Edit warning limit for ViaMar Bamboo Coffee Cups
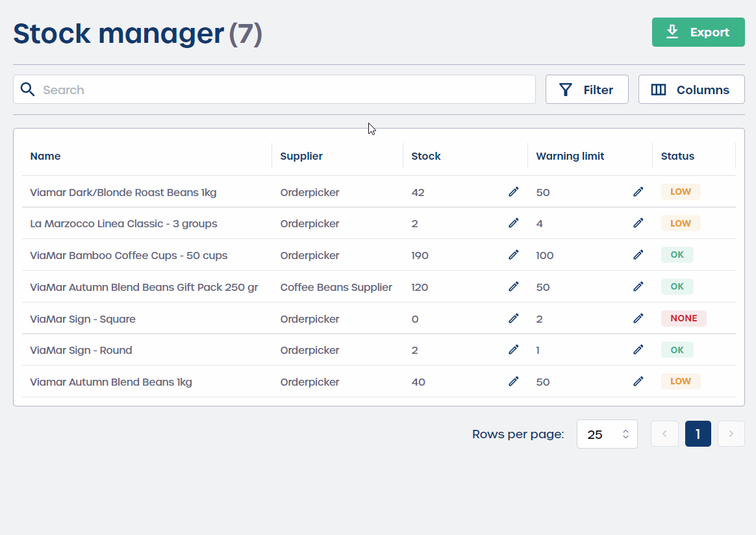This screenshot has width=756, height=535. pyautogui.click(x=638, y=255)
